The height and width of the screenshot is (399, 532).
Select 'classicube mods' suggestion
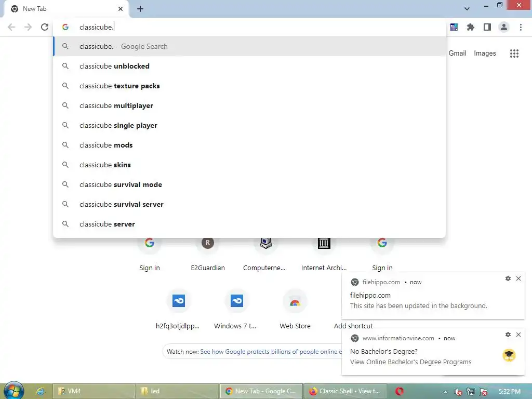click(249, 145)
